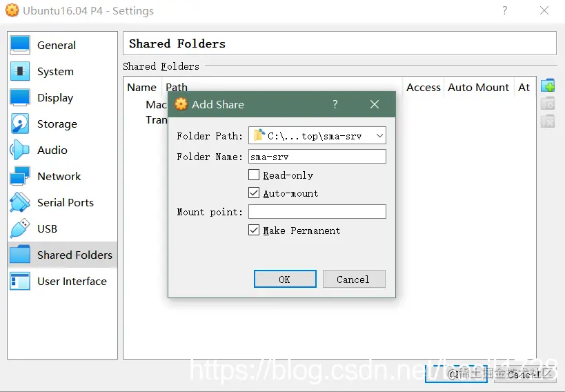Viewport: 565px width, 392px height.
Task: Click the Storage disk icon
Action: 20,124
